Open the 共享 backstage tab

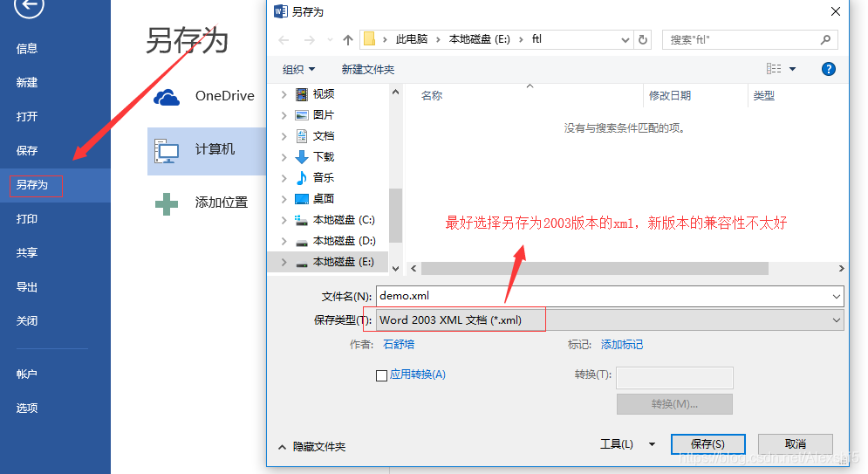pos(26,253)
